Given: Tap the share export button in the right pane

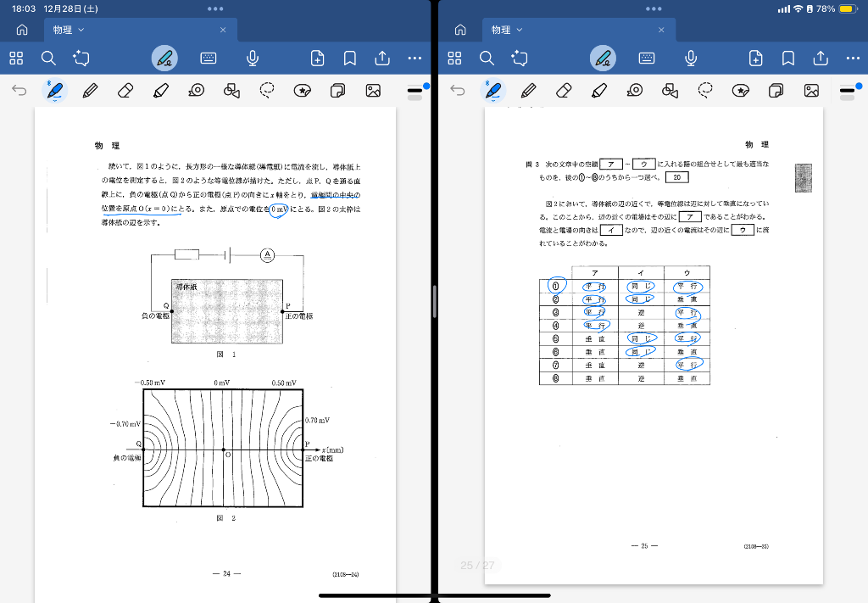Looking at the screenshot, I should pos(821,58).
